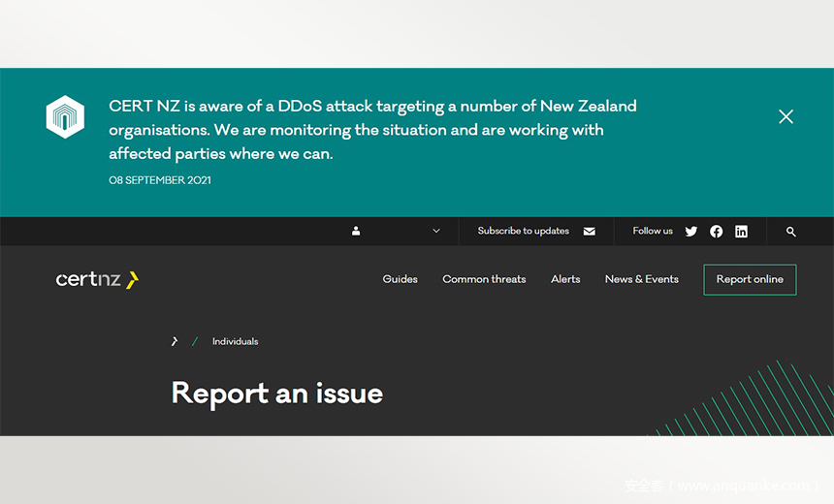Open the Guides menu item
Image resolution: width=834 pixels, height=504 pixels.
click(x=400, y=279)
